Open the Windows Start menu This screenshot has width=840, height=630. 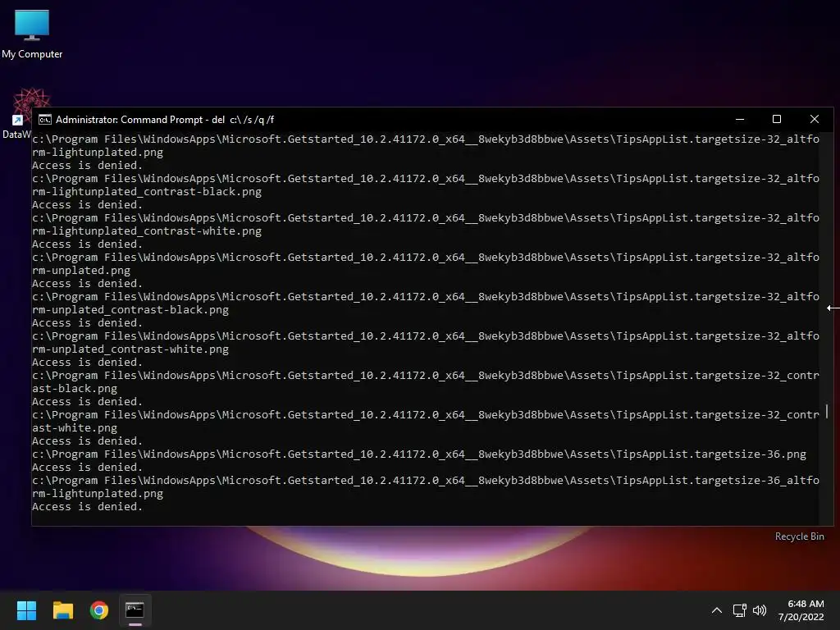point(26,610)
